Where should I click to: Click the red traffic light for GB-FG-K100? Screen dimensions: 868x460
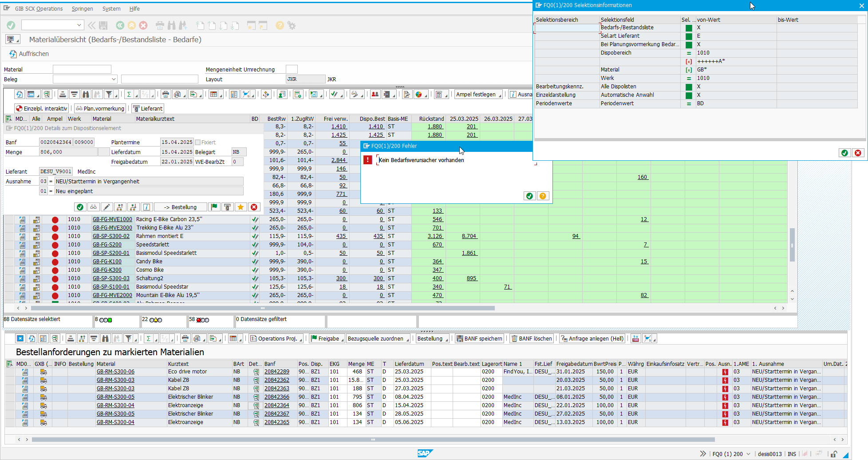[x=55, y=262]
